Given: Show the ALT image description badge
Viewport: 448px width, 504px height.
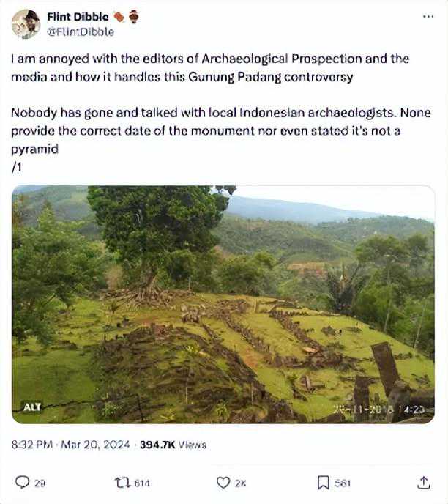Looking at the screenshot, I should [31, 407].
